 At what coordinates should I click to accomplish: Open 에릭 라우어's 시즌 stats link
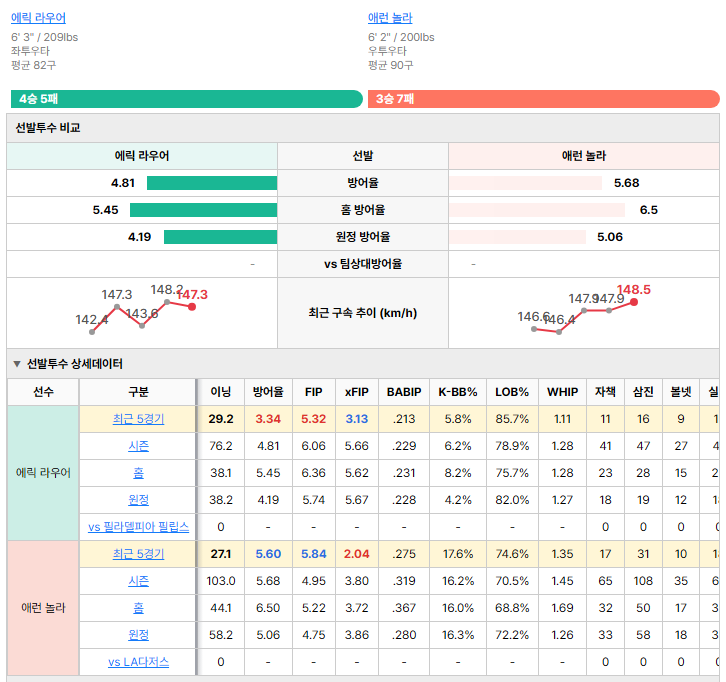pos(138,446)
